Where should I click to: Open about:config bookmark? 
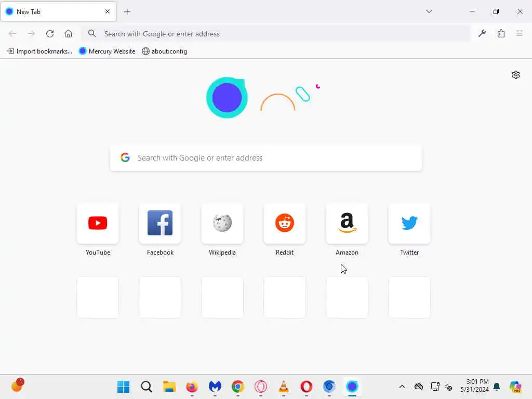pos(164,51)
